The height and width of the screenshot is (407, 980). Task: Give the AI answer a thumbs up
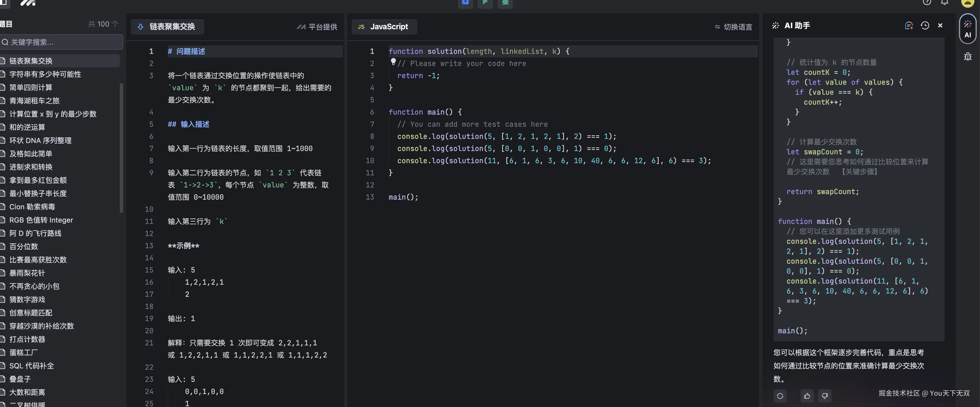pos(807,396)
